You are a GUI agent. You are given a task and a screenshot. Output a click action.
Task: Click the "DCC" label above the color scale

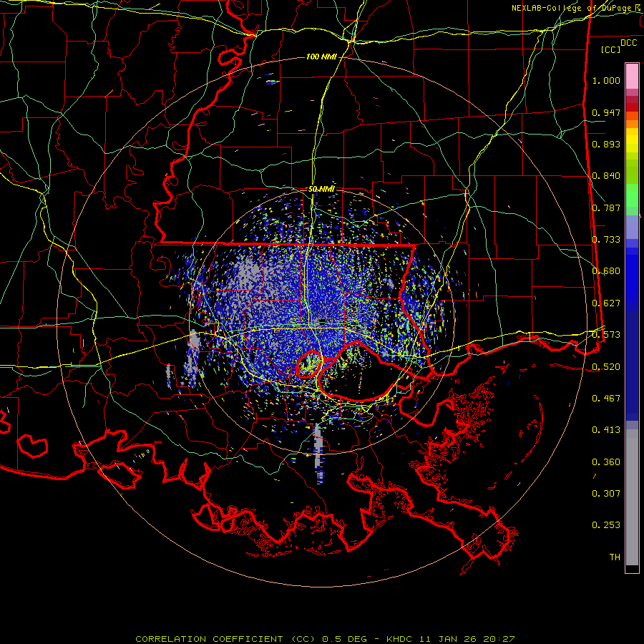[x=628, y=43]
